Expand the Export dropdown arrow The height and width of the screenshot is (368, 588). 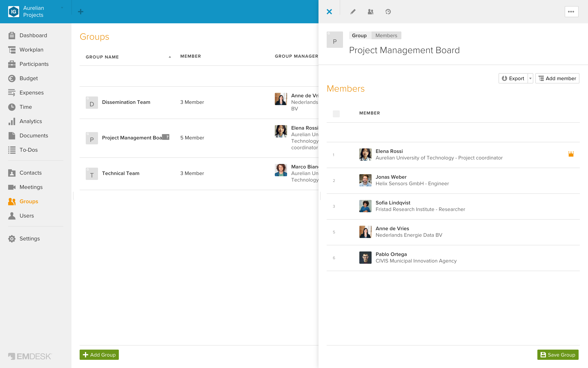coord(530,78)
